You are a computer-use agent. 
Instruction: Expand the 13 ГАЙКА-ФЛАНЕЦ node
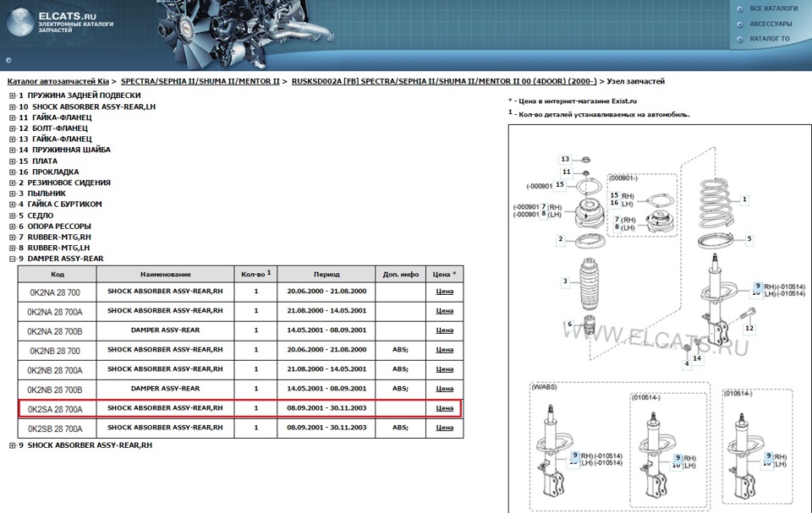[x=13, y=139]
